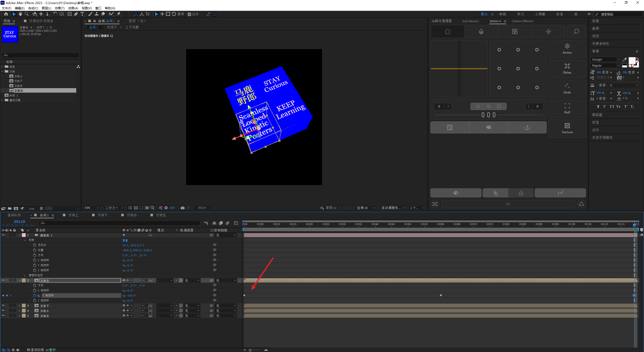
Task: Toggle the 对齐 snapping checkbox
Action: [189, 14]
